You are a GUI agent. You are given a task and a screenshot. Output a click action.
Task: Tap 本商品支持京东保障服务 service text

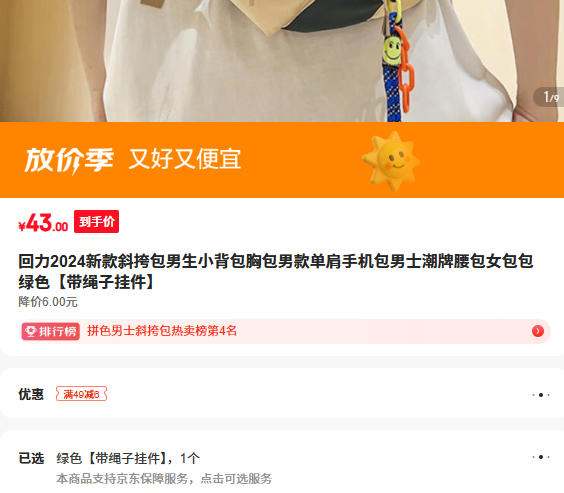164,479
